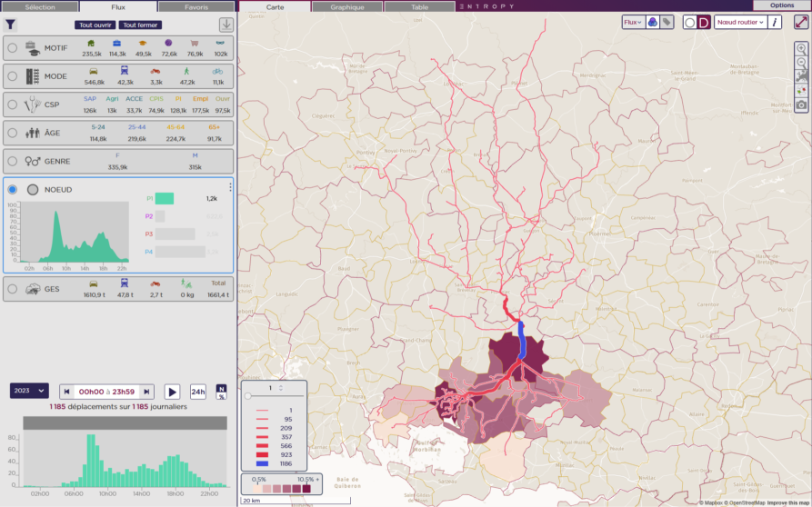The image size is (812, 507).
Task: Open the Nœud routier dropdown
Action: [x=740, y=22]
